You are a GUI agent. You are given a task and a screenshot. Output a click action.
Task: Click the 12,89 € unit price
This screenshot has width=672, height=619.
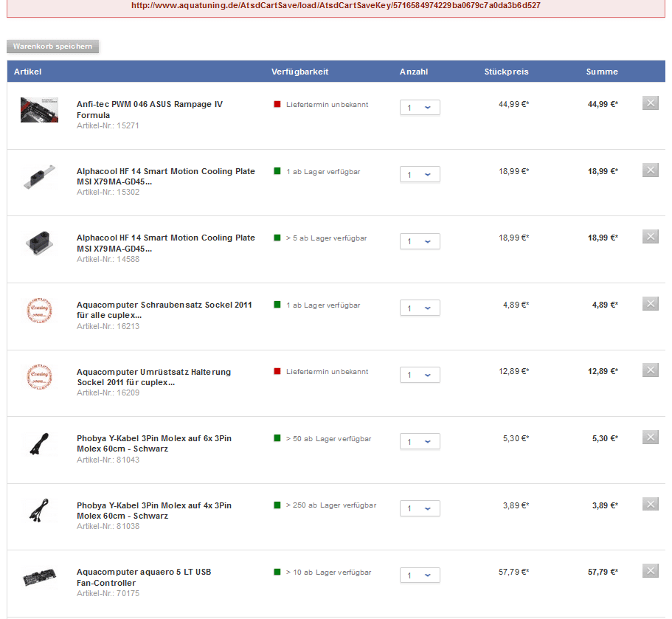click(x=514, y=371)
